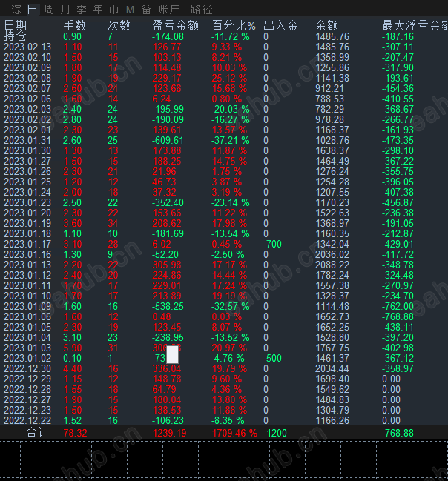The width and height of the screenshot is (448, 481).
Task: Click the 1239.19 total profit value
Action: [170, 433]
